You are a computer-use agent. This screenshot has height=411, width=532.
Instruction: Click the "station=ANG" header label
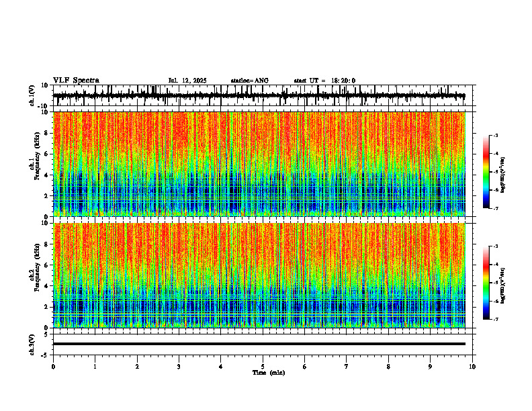click(x=250, y=81)
